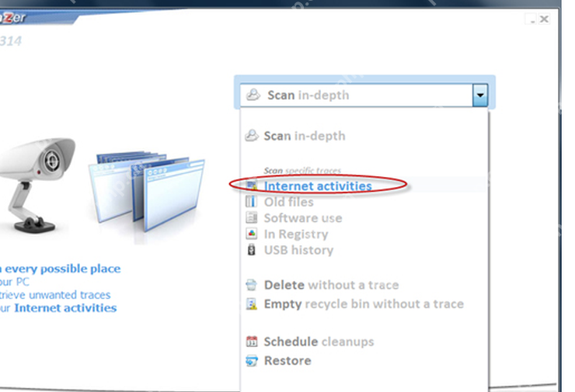Viewport: 575px width, 392px height.
Task: Click the browser windows illustration
Action: coord(147,191)
